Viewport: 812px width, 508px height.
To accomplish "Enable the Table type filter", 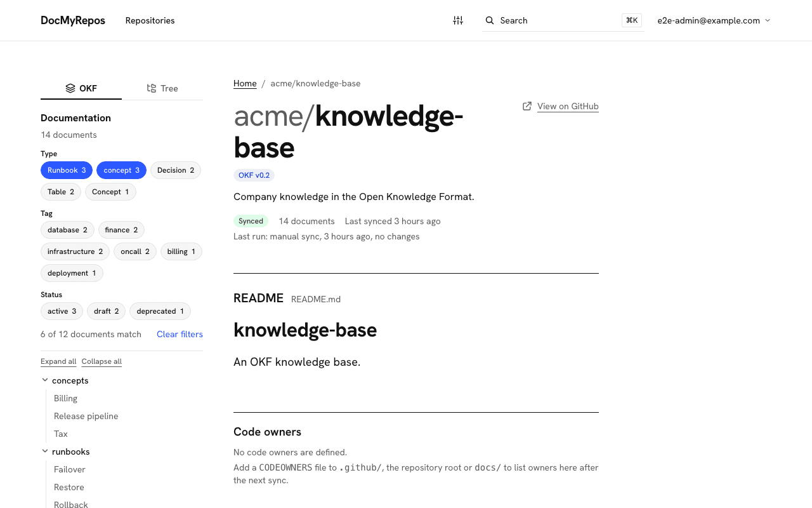I will (x=61, y=192).
